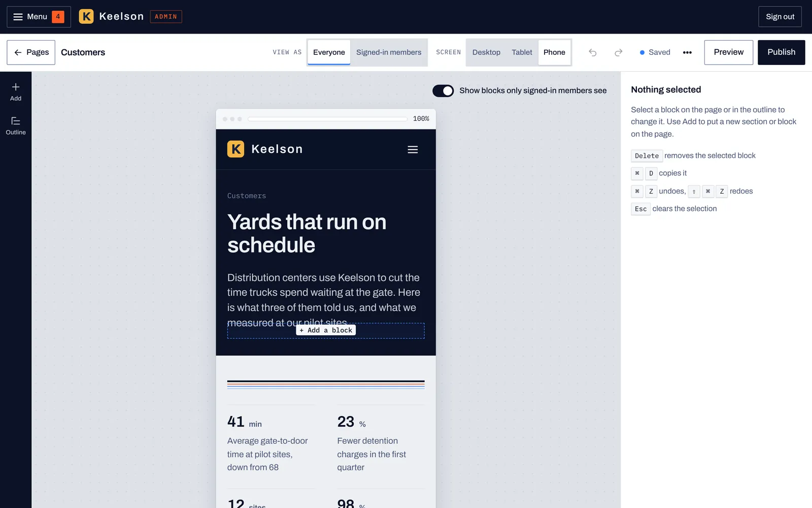The width and height of the screenshot is (812, 508).
Task: Open hamburger menu in phone preview
Action: (413, 149)
